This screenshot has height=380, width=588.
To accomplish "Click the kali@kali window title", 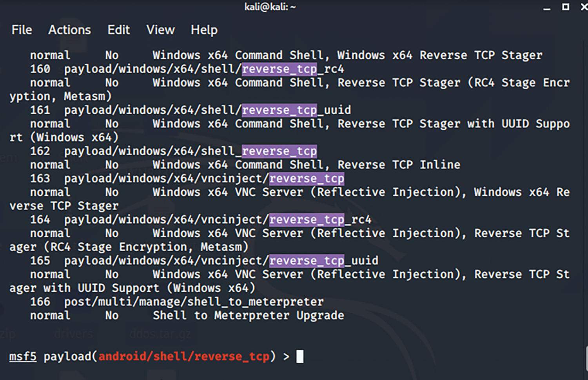I will coord(270,7).
